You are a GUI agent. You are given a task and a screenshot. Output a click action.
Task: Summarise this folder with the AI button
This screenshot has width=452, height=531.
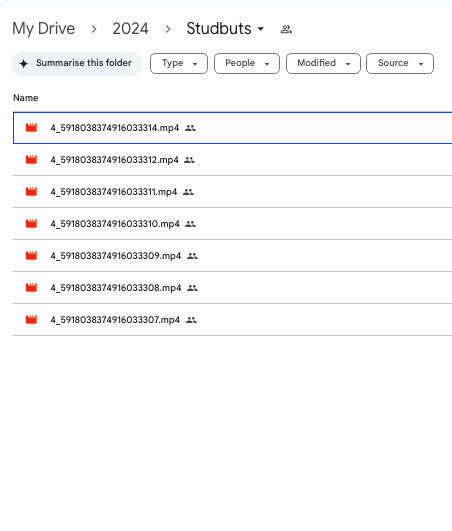pyautogui.click(x=77, y=63)
